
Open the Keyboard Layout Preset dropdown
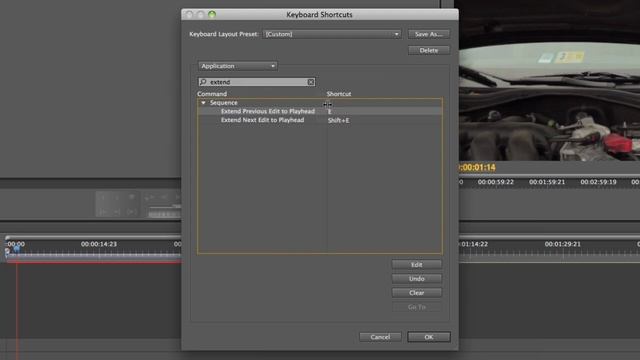[332, 34]
